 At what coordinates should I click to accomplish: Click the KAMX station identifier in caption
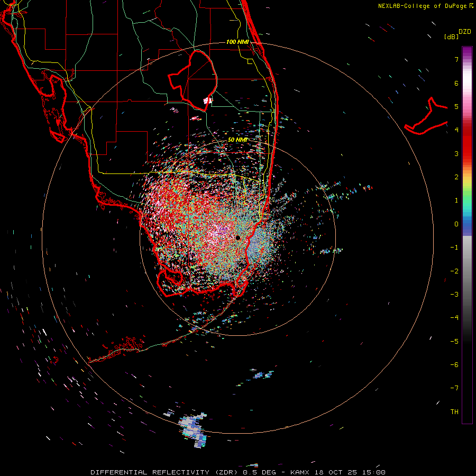point(300,472)
